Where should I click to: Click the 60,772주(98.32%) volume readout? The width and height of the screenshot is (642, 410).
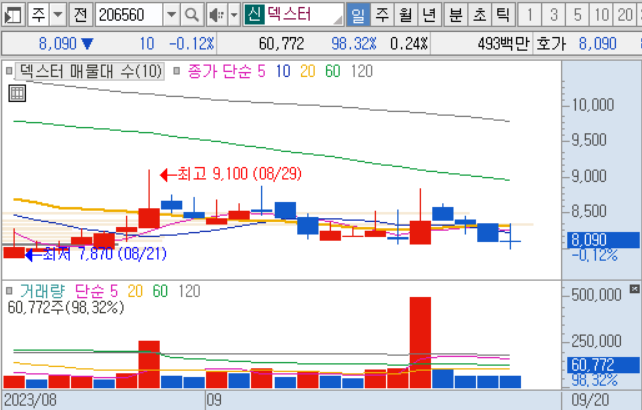[x=66, y=307]
